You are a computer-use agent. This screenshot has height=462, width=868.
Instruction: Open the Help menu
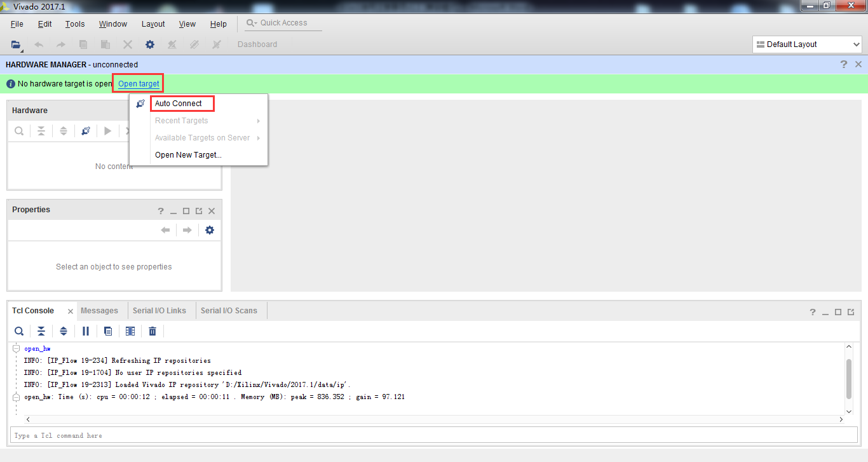219,24
